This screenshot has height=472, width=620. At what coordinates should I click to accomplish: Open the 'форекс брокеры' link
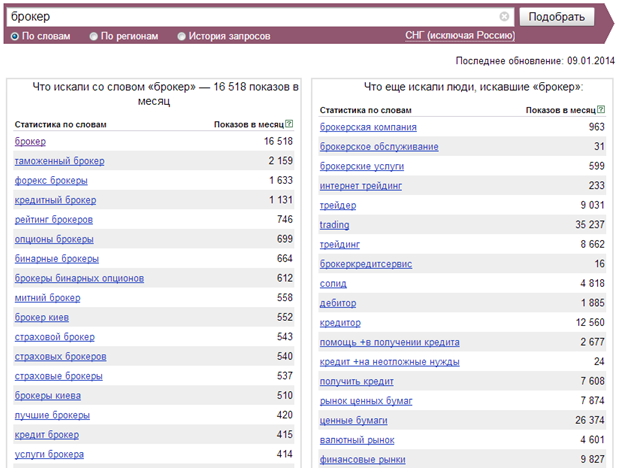point(51,181)
